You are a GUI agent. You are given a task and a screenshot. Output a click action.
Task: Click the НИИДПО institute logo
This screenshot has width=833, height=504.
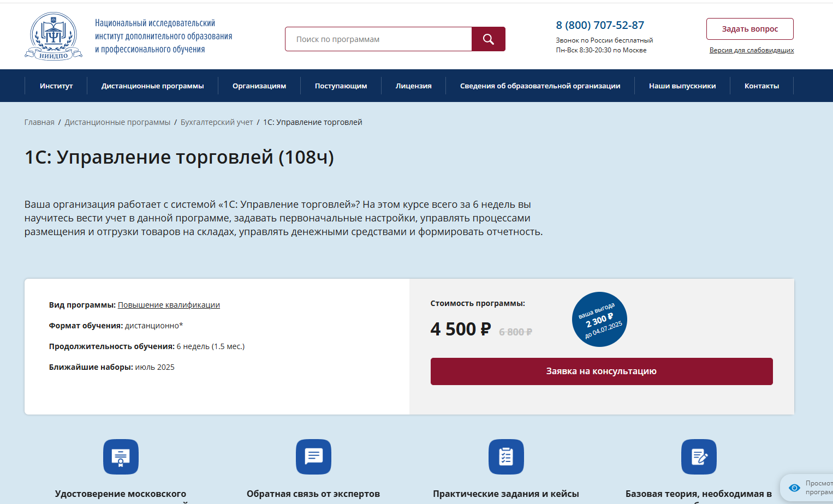pos(53,36)
